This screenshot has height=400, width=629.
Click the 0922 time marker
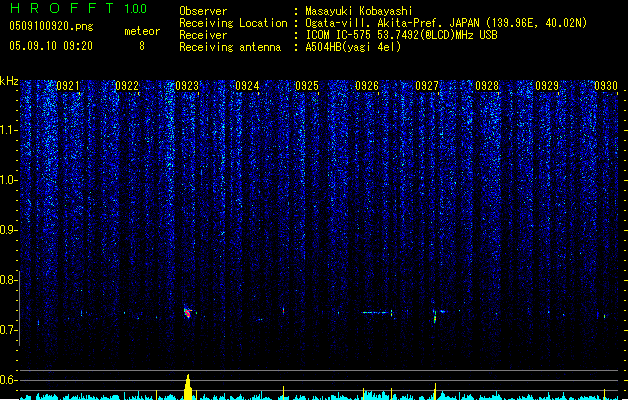pyautogui.click(x=127, y=86)
